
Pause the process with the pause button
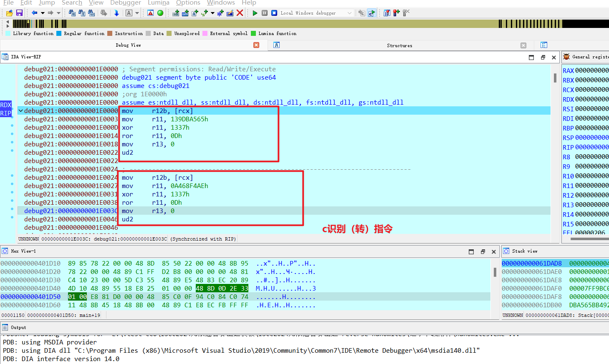265,13
